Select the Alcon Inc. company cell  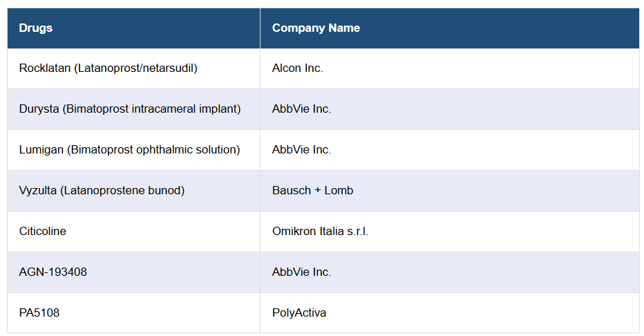pyautogui.click(x=297, y=68)
